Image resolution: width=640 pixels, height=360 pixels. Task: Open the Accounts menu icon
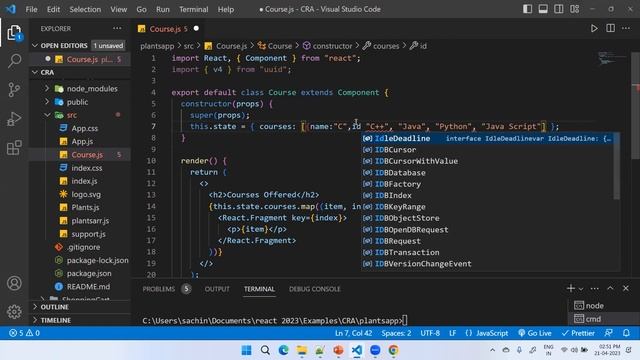point(14,283)
